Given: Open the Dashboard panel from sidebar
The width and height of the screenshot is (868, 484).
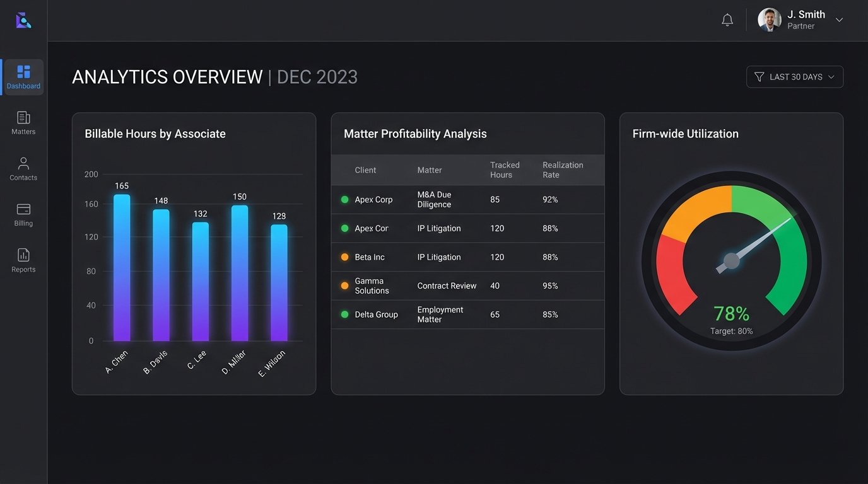Looking at the screenshot, I should (x=23, y=76).
